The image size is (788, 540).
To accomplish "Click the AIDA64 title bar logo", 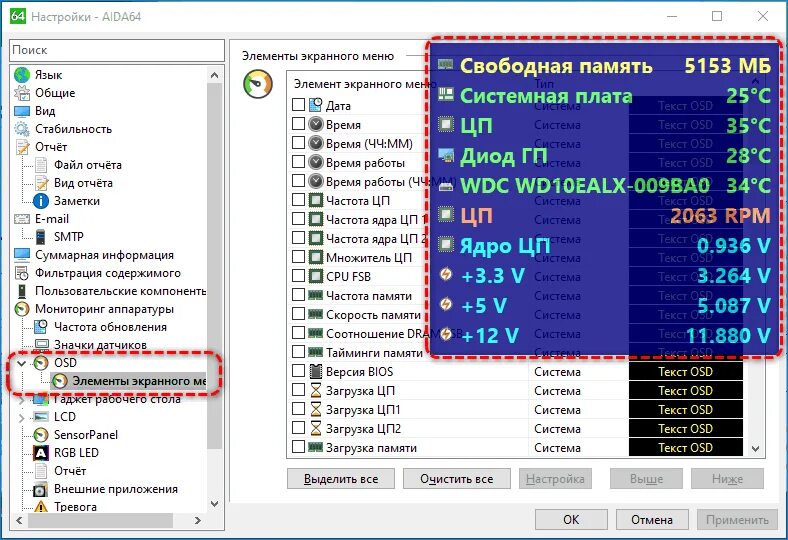I will 18,16.
